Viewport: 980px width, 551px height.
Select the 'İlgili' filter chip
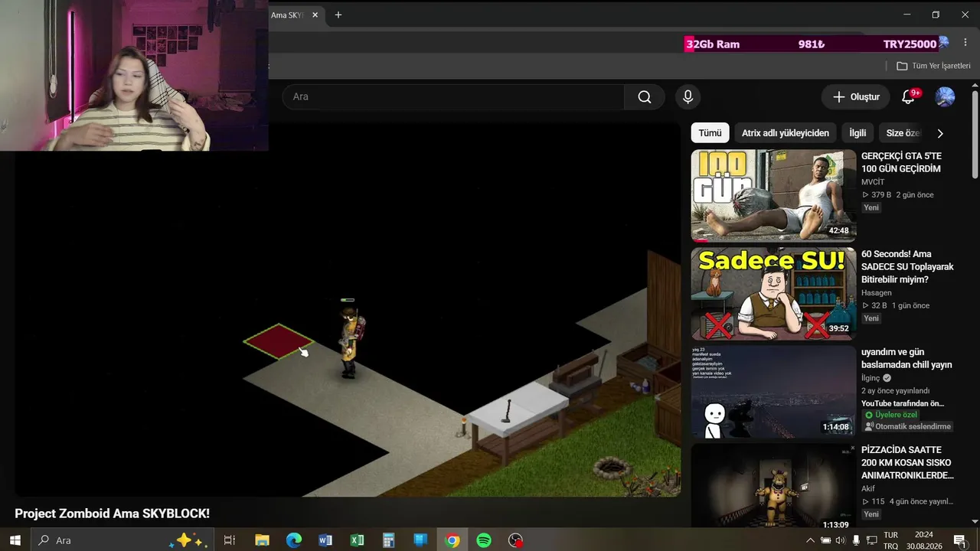click(857, 133)
